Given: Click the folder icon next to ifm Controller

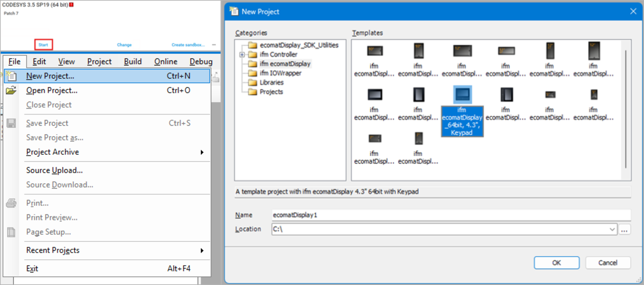Looking at the screenshot, I should [x=252, y=55].
